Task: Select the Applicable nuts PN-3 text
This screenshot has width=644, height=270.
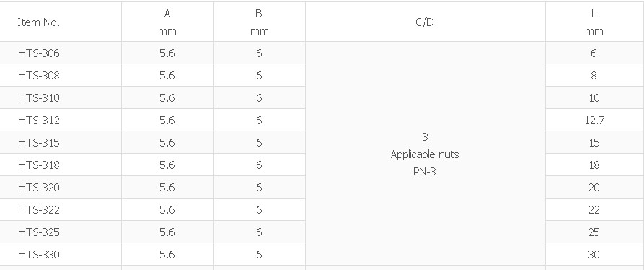Action: [x=425, y=163]
